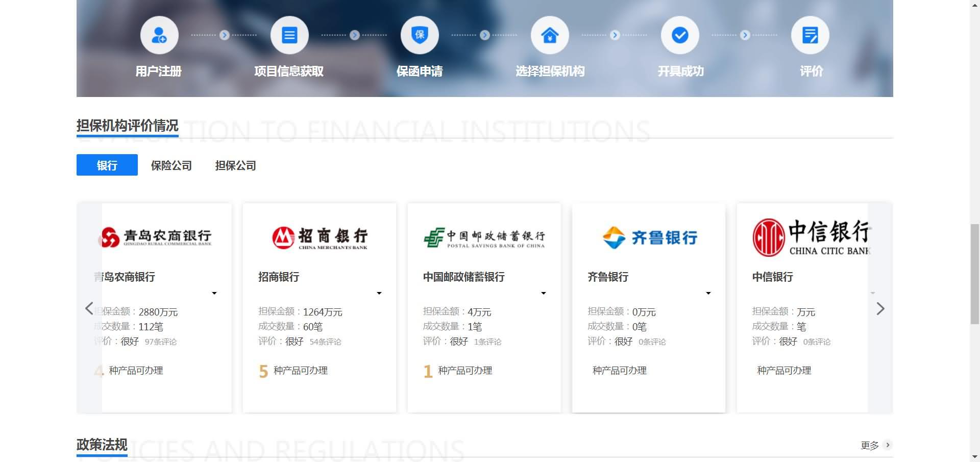Click 成交数量：60笔 text
The height and width of the screenshot is (462, 980).
(x=290, y=327)
